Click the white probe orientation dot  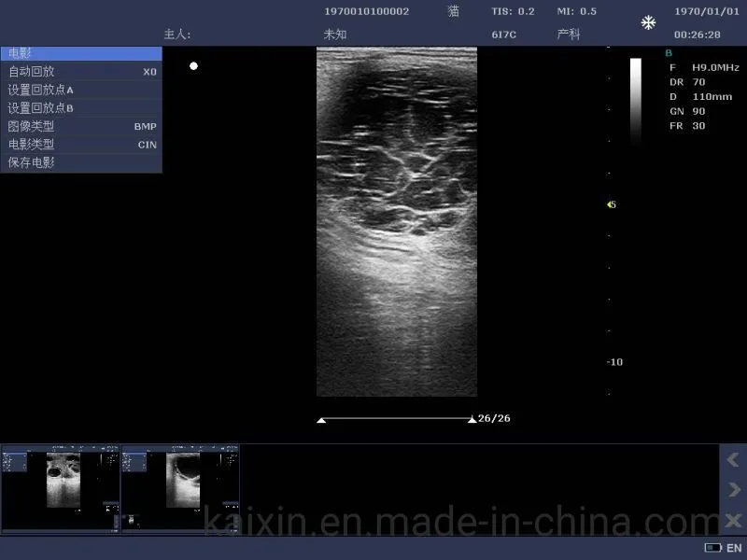coord(193,65)
